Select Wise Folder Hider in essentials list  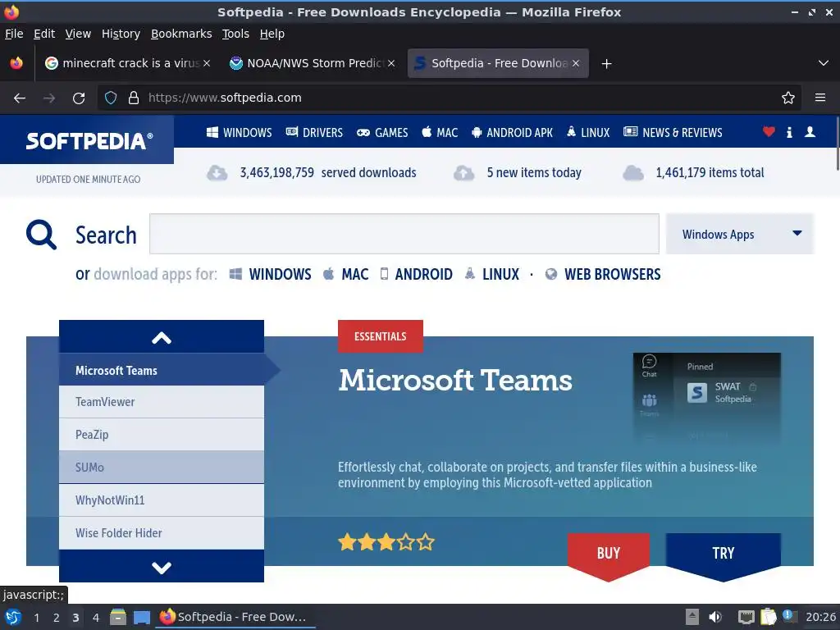(x=162, y=533)
